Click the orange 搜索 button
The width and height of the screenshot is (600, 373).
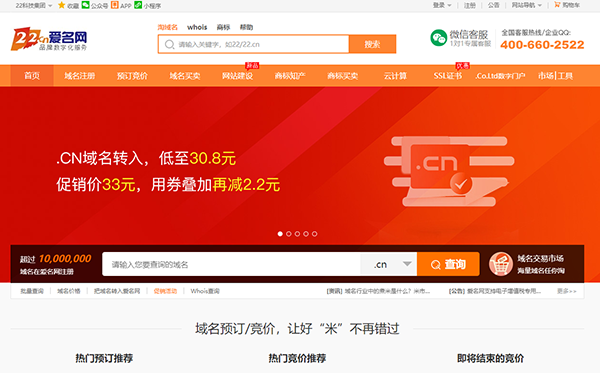click(372, 44)
